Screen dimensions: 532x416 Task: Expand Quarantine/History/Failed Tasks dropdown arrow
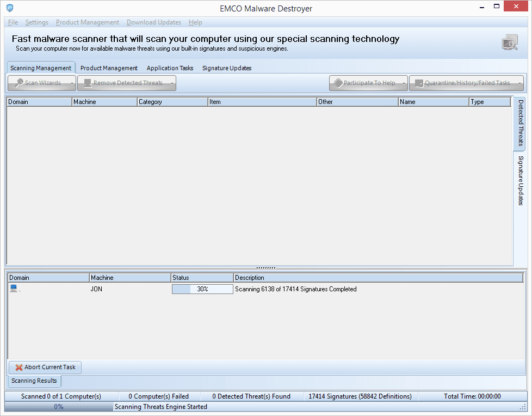click(519, 84)
